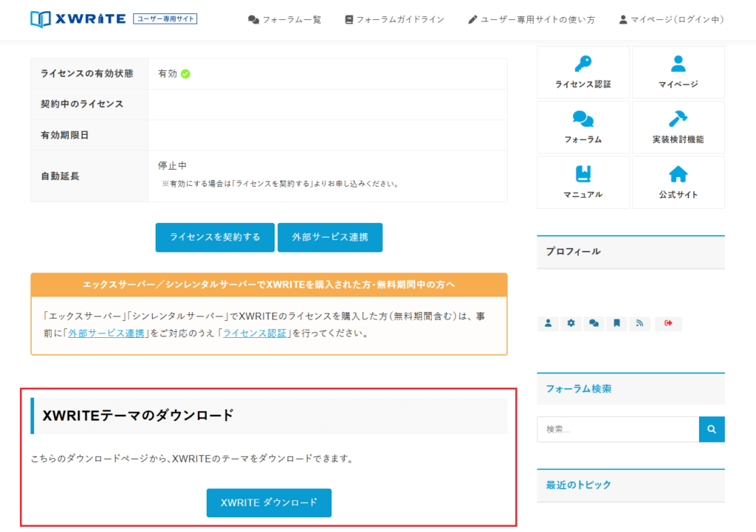Click the red logout icon

[668, 323]
